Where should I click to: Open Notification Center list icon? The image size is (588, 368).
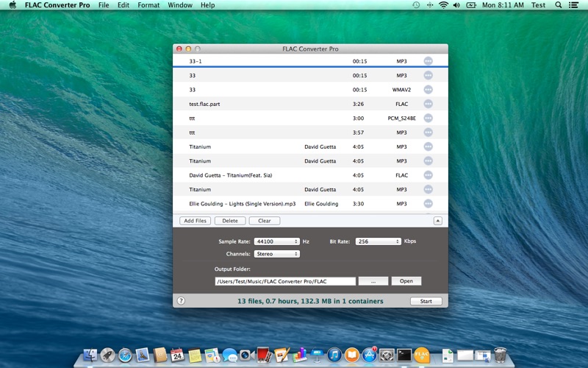tap(573, 5)
